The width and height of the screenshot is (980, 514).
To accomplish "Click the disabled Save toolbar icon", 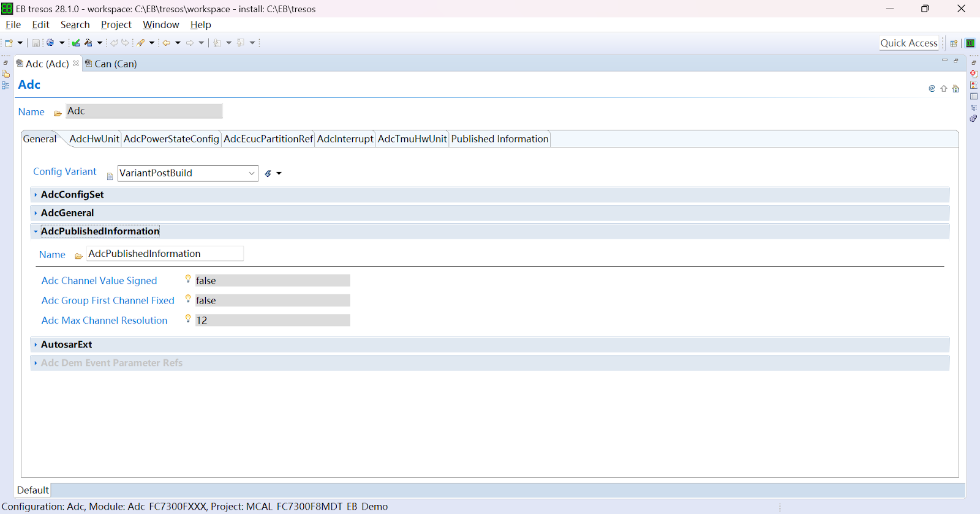I will tap(36, 43).
